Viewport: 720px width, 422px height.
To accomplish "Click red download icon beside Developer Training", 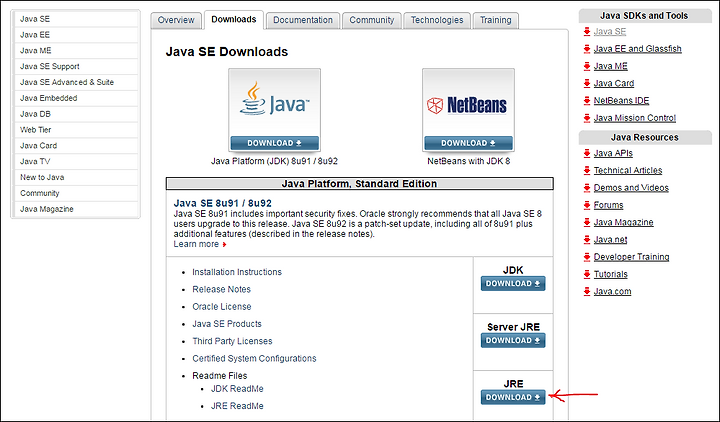I will [586, 257].
